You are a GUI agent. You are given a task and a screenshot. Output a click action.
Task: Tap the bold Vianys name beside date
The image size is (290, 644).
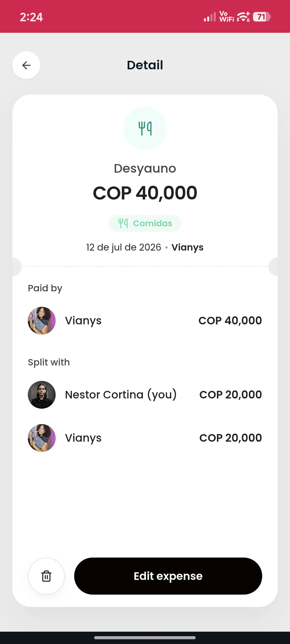187,247
